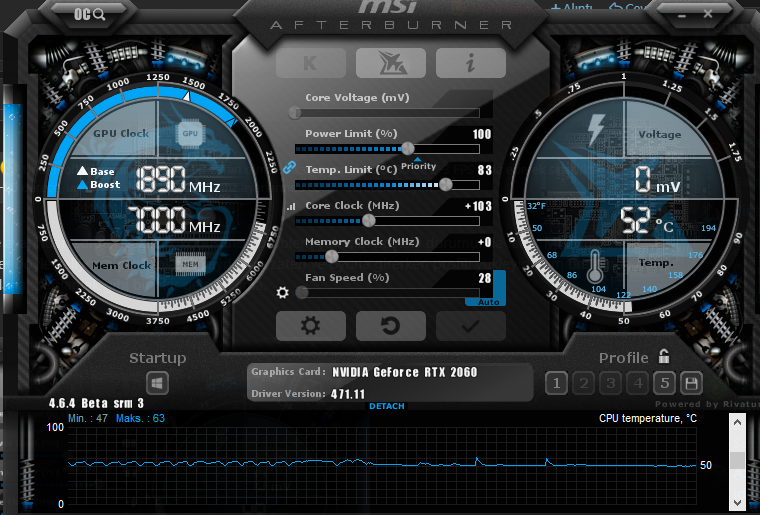Click the Core Clock slider handle
This screenshot has height=515, width=760.
click(x=369, y=220)
